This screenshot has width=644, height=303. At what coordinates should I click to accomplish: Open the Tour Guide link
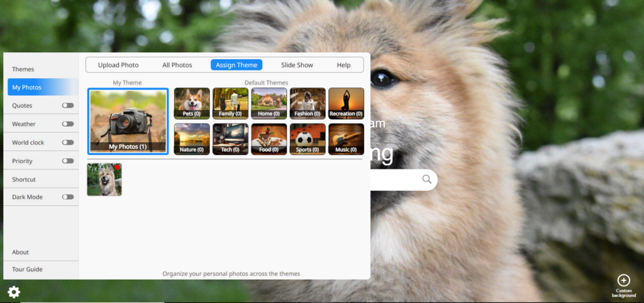pyautogui.click(x=27, y=270)
